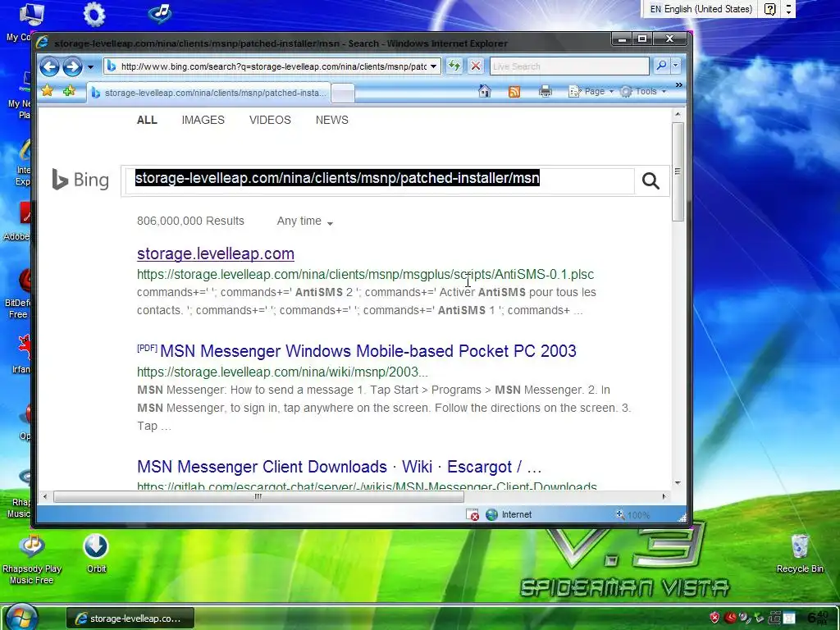Click the Internet zone status indicator

pyautogui.click(x=509, y=515)
